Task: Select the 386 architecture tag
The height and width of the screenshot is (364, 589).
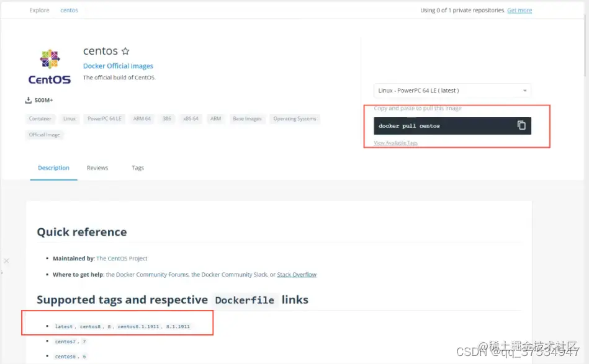Action: [167, 118]
